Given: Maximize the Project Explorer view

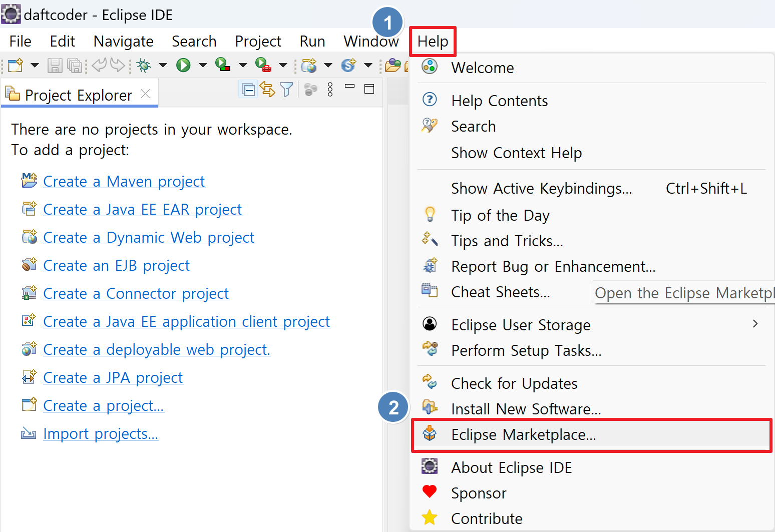Looking at the screenshot, I should 369,89.
